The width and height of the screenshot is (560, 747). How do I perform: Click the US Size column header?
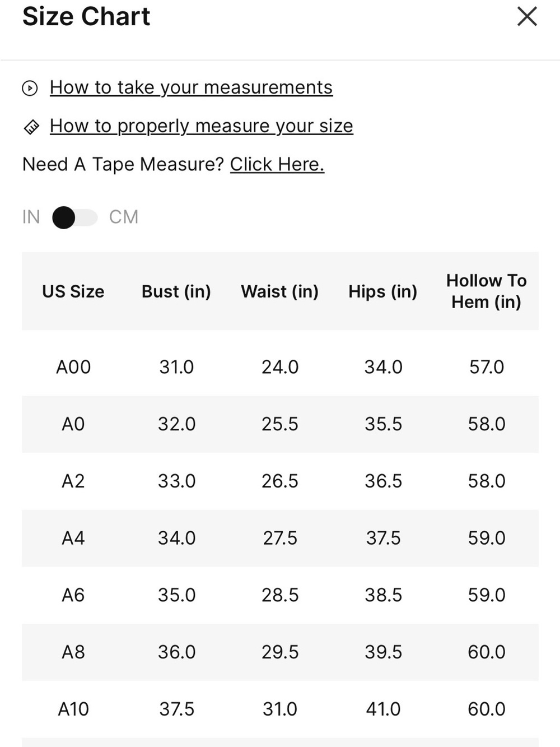click(x=73, y=291)
